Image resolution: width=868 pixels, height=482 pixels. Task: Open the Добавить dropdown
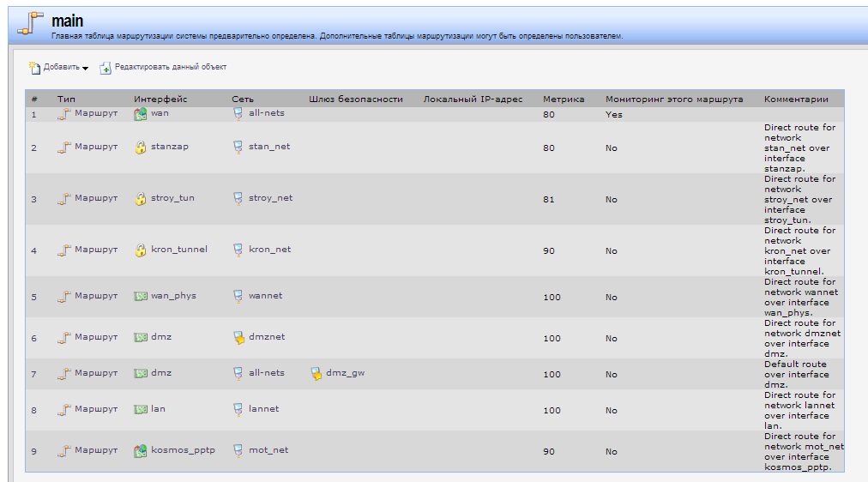tap(66, 67)
